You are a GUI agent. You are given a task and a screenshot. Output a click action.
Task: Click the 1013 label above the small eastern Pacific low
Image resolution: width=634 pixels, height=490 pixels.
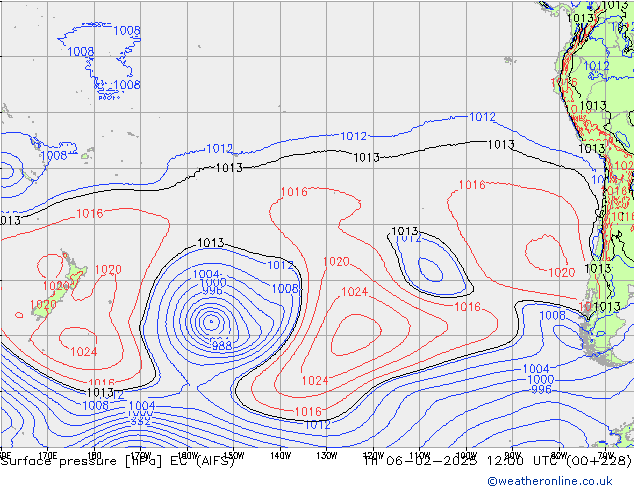(404, 231)
